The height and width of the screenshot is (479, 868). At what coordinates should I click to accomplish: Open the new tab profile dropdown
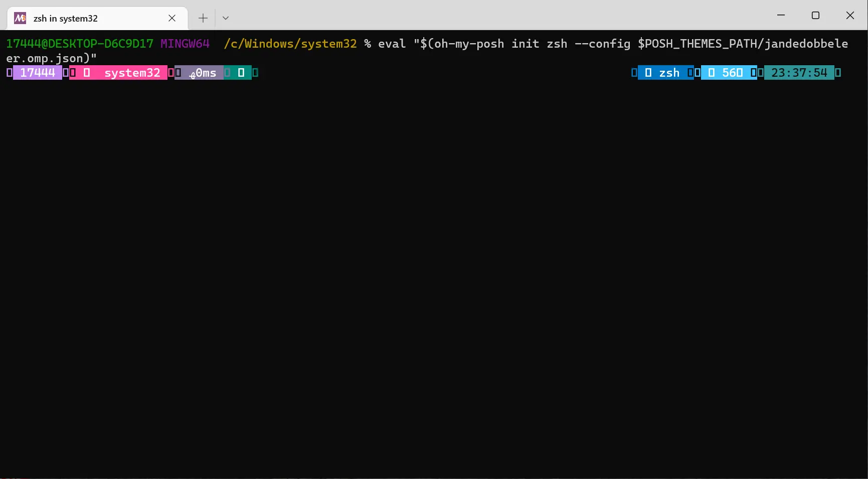coord(226,18)
